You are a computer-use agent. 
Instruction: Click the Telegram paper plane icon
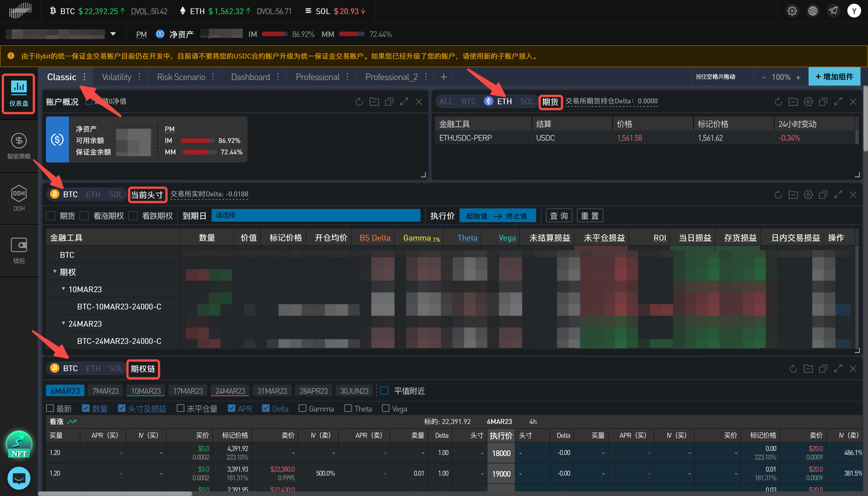(833, 11)
